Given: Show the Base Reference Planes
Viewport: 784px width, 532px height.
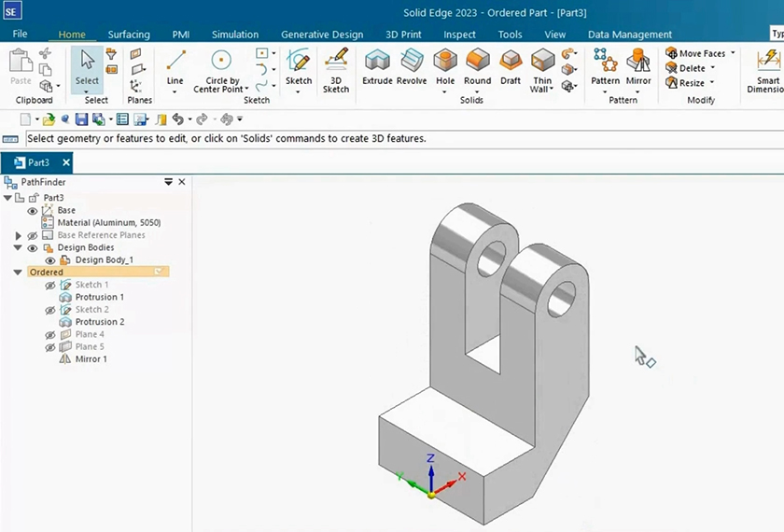Looking at the screenshot, I should 33,235.
